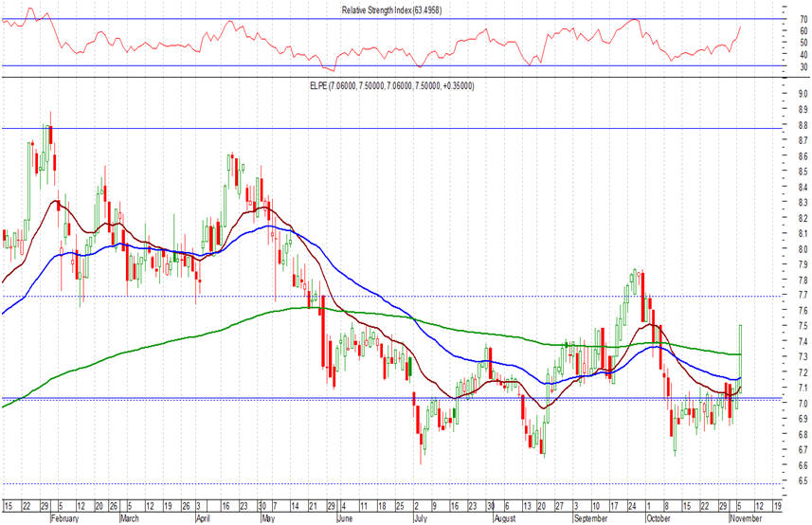The image size is (812, 525).
Task: Click the March label on the date axis
Action: pos(132,518)
